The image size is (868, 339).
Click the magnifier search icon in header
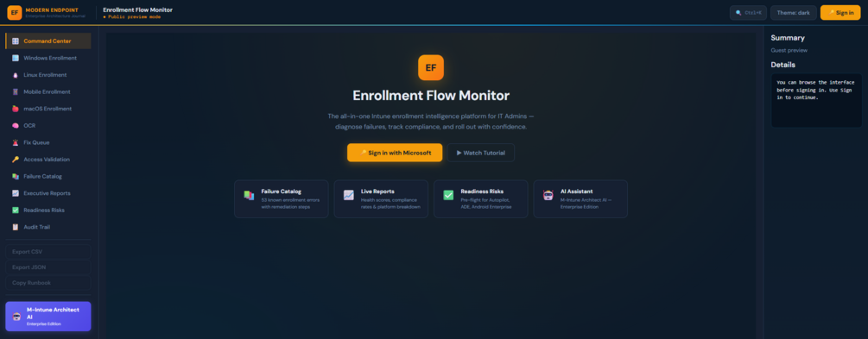pyautogui.click(x=738, y=13)
